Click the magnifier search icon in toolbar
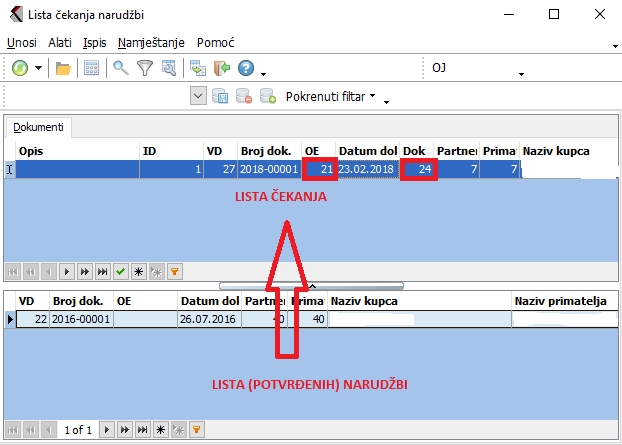Viewport: 622px width, 445px height. pyautogui.click(x=120, y=68)
